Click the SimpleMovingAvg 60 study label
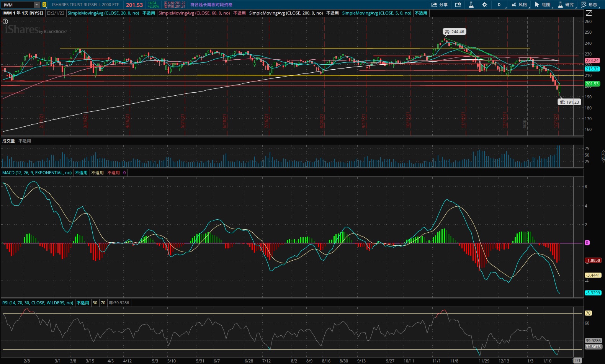Screen dimensions: 605x364 point(194,13)
